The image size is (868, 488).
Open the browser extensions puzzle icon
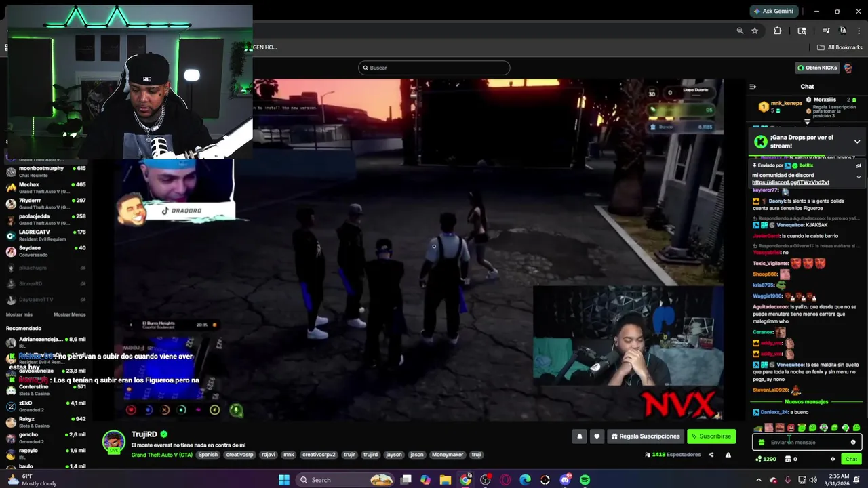778,30
